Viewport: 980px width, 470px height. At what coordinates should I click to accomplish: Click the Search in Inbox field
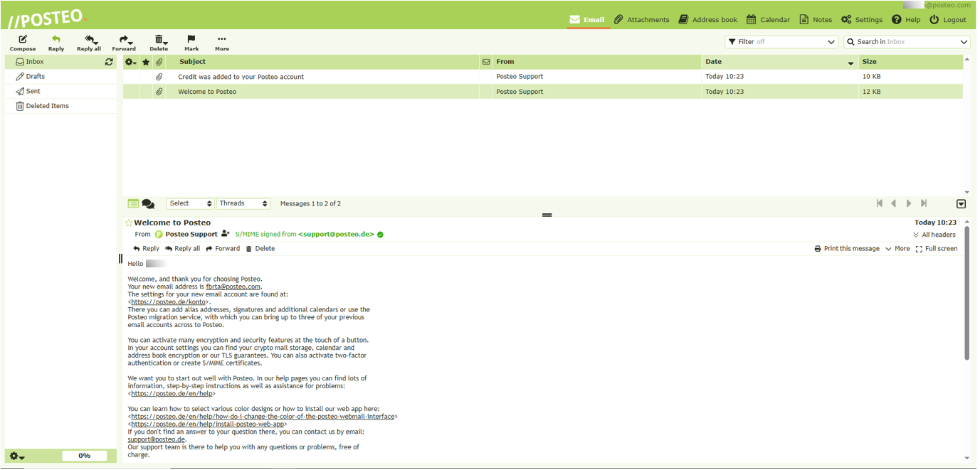coord(907,42)
